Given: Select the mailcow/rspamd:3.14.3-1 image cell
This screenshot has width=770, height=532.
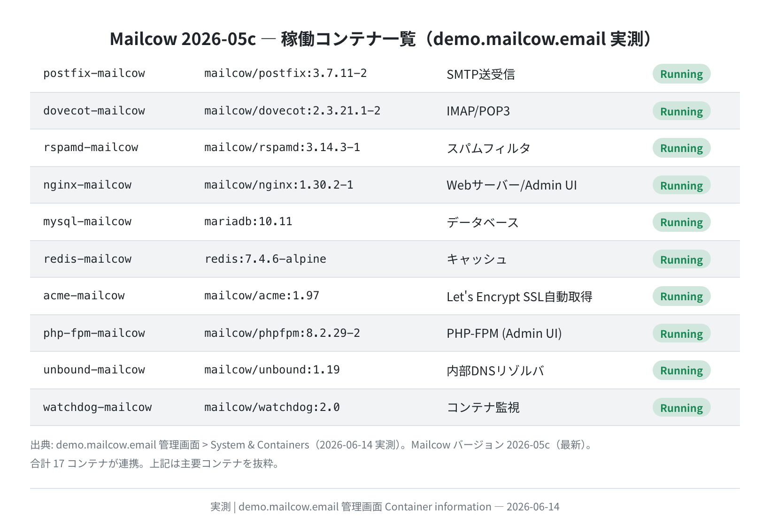Looking at the screenshot, I should click(x=282, y=147).
